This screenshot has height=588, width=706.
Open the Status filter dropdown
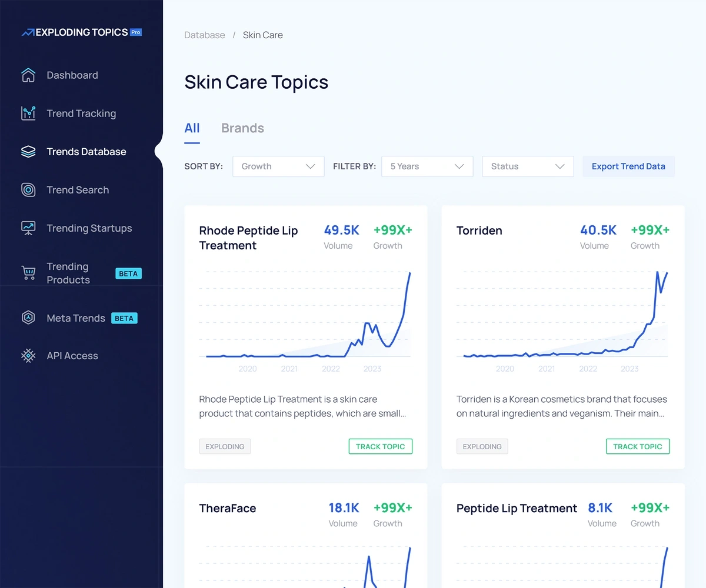(x=528, y=166)
